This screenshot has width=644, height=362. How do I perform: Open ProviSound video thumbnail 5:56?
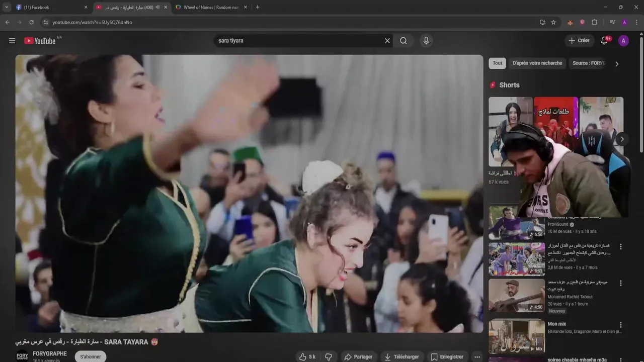point(517,223)
